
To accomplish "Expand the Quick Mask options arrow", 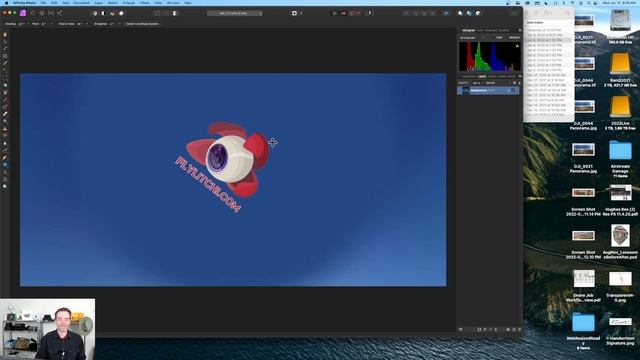I will coord(301,13).
